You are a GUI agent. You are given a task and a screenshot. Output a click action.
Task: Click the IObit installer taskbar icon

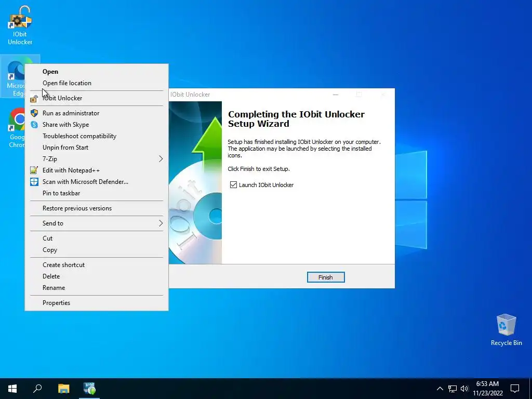pyautogui.click(x=89, y=389)
